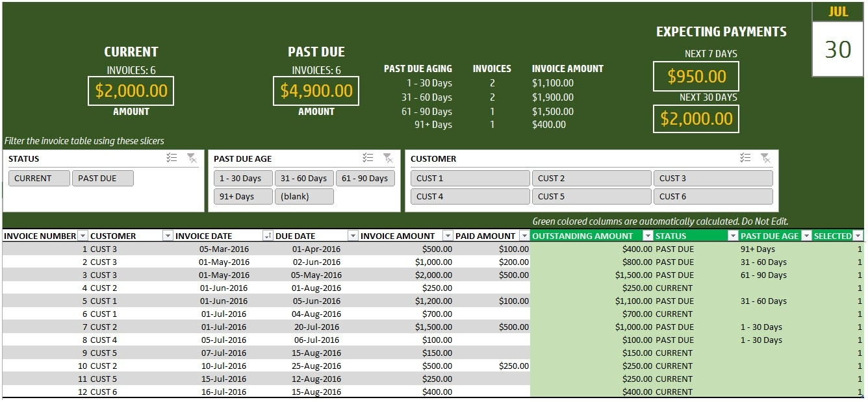
Task: Open the INVOICE DATE sort filter arrow
Action: click(x=267, y=236)
